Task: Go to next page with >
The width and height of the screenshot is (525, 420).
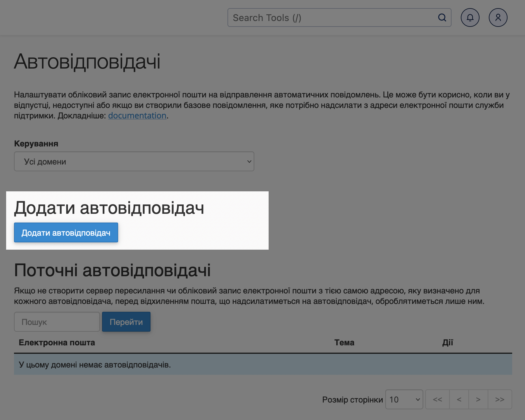Action: coord(478,399)
